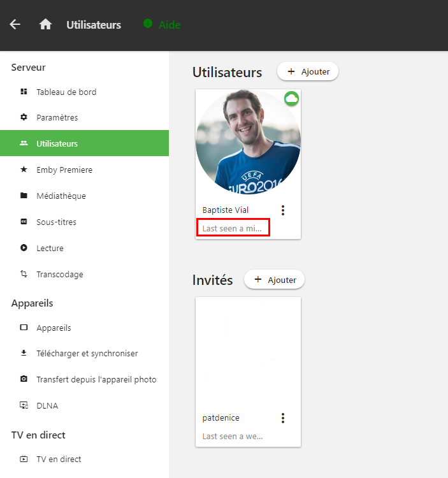Open Baptiste Vial's profile photo
The image size is (448, 478).
[x=248, y=141]
